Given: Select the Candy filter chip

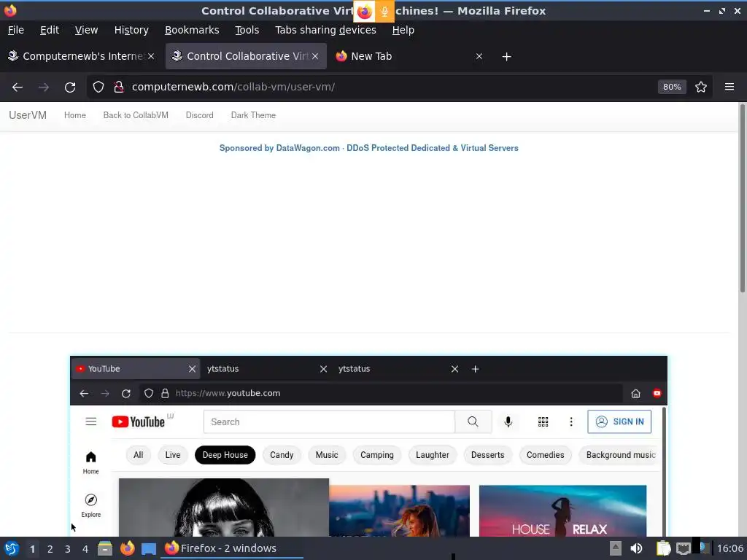Looking at the screenshot, I should (x=282, y=455).
